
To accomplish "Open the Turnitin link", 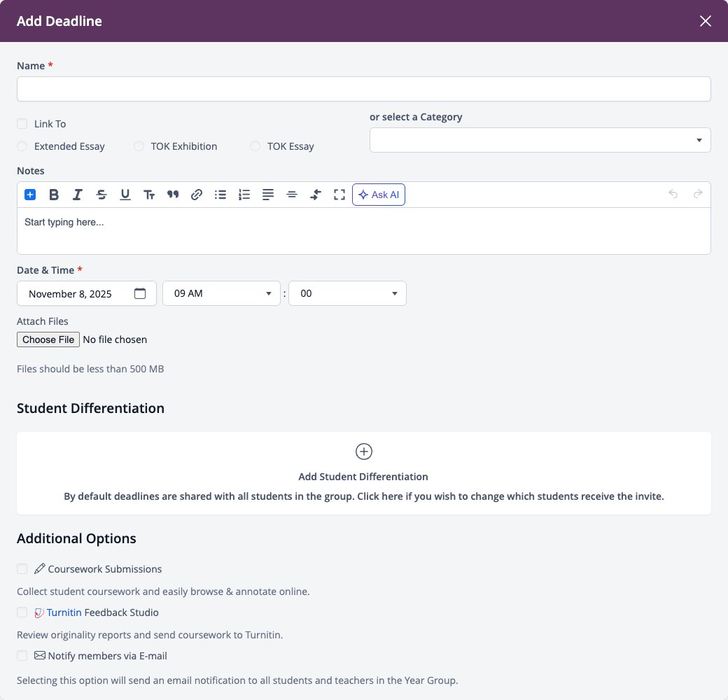I will point(64,612).
